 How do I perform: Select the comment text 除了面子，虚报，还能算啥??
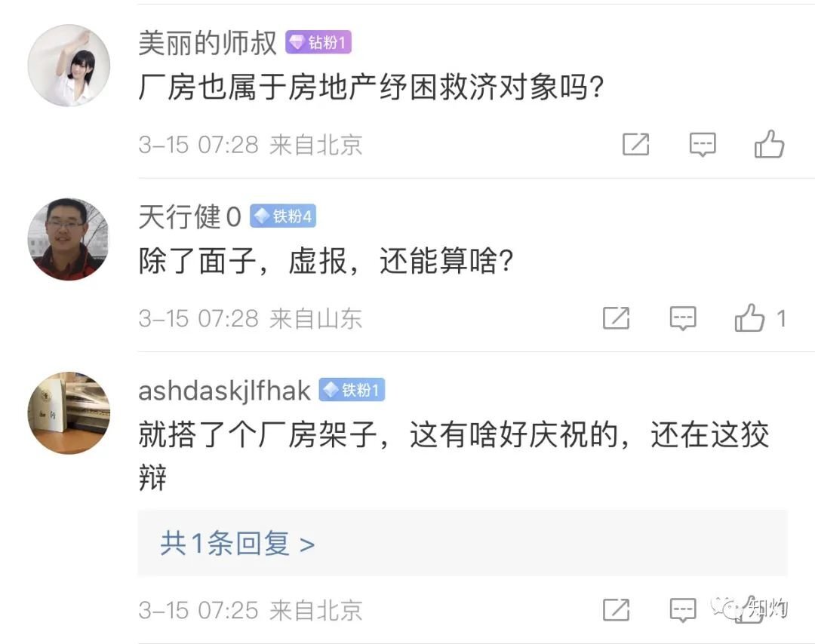(326, 261)
